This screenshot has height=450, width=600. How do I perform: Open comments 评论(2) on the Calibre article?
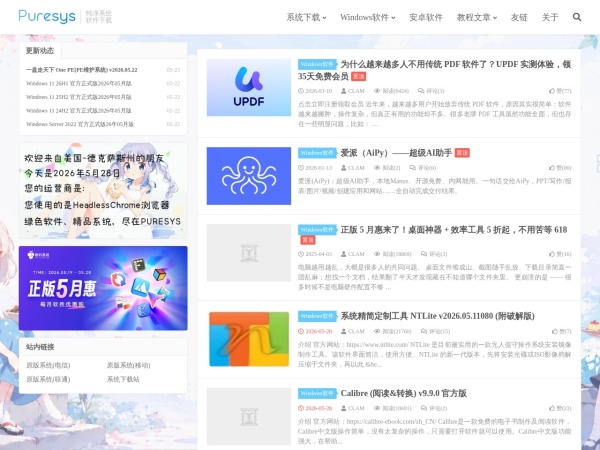tap(434, 408)
